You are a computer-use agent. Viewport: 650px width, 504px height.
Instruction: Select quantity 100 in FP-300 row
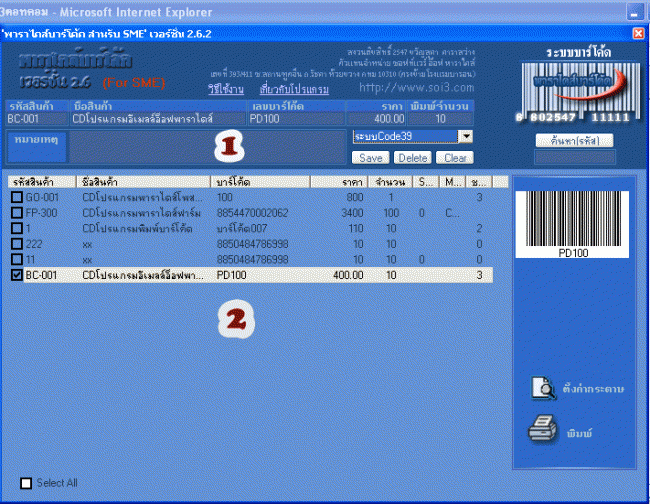[391, 213]
